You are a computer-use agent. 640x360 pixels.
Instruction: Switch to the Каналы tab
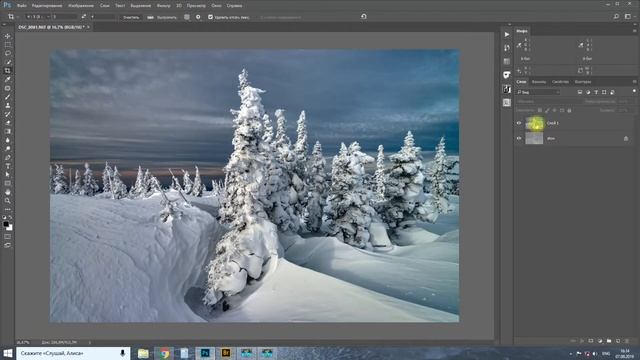[x=539, y=82]
